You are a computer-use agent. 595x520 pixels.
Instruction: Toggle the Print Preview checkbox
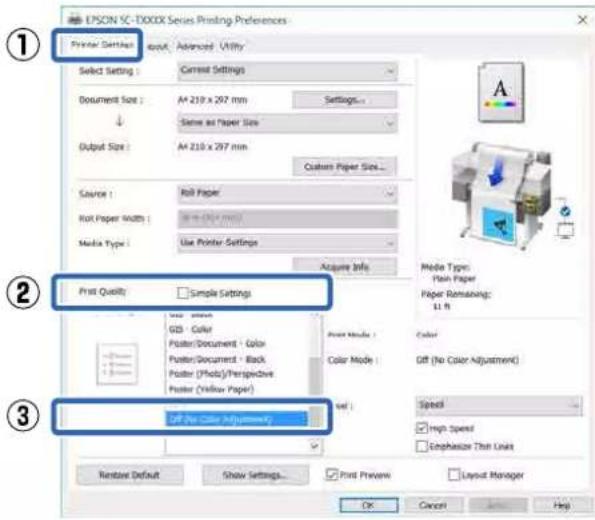tap(332, 474)
